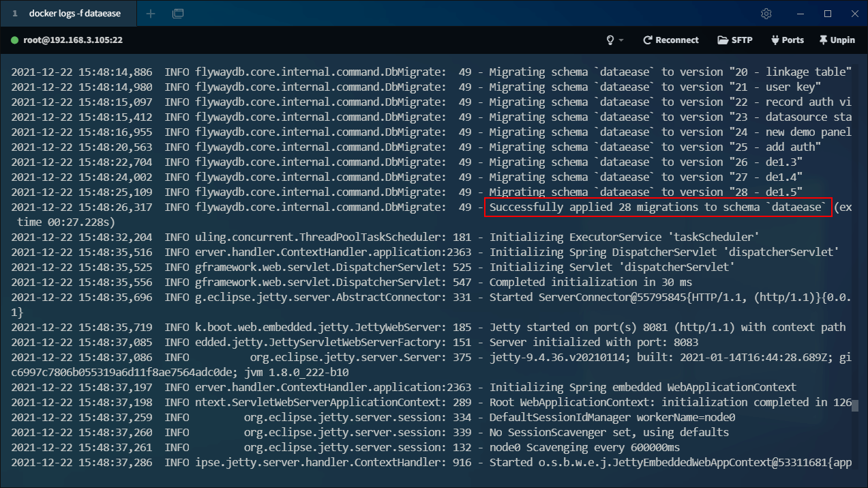Minimize the terminal window
Screen dimensions: 868x488
click(798, 14)
